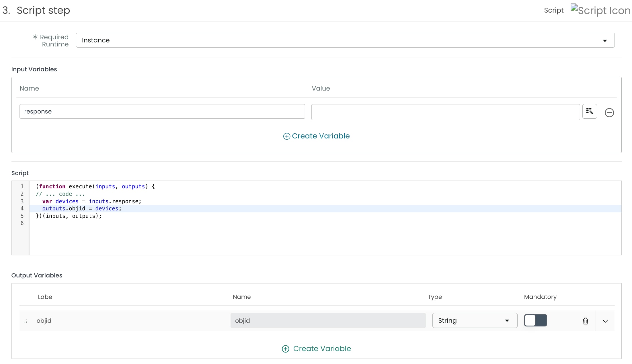Viewport: 632px width, 364px height.
Task: Expand the objid output variable row
Action: pyautogui.click(x=605, y=321)
